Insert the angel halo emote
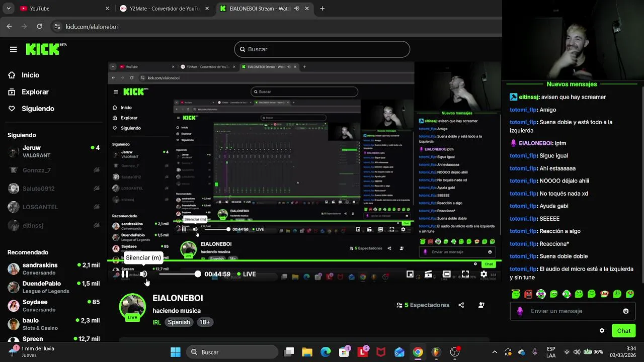 tap(516, 294)
